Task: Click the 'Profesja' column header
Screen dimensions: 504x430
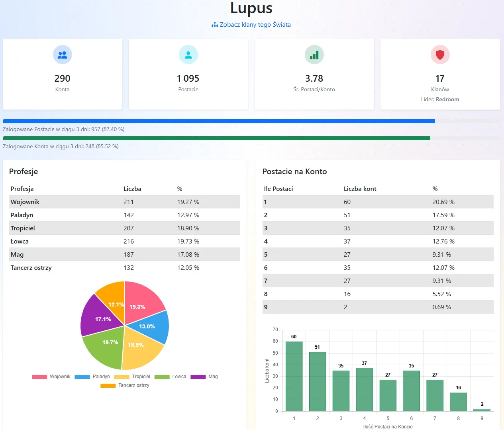Action: coord(22,189)
